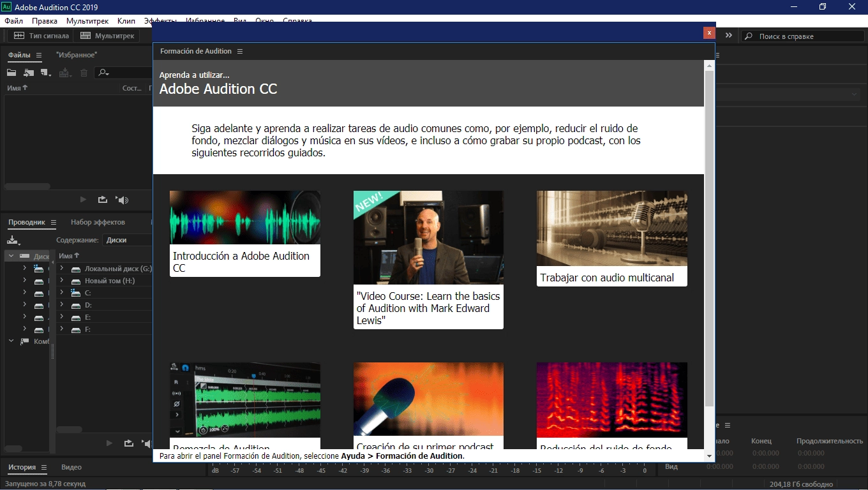Open the search filter dropdown in Files panel
The height and width of the screenshot is (490, 868).
(x=104, y=73)
